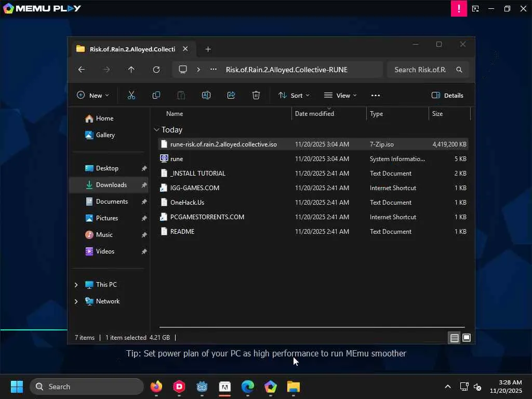Select rune-risk.of.rain.2.alloyed.collective.iso file
The image size is (532, 399).
tap(313, 144)
